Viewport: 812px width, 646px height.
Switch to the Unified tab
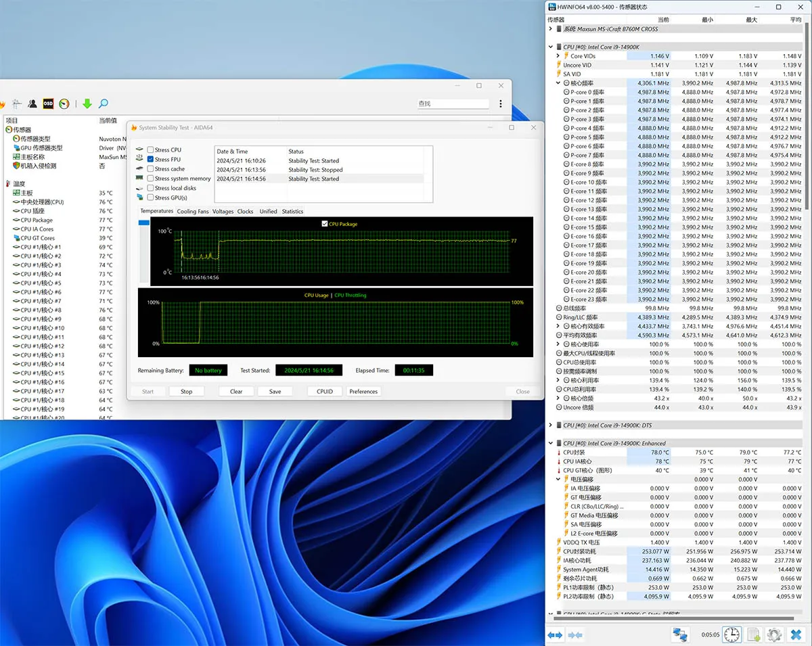pos(269,211)
